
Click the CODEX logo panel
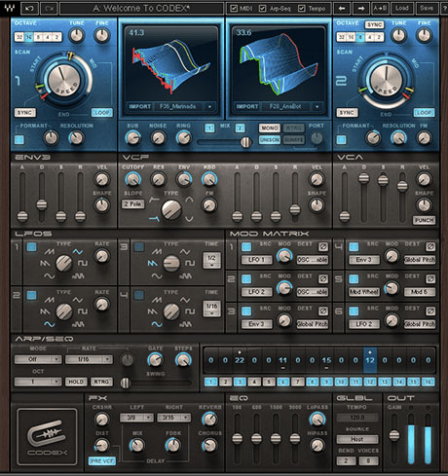point(47,436)
